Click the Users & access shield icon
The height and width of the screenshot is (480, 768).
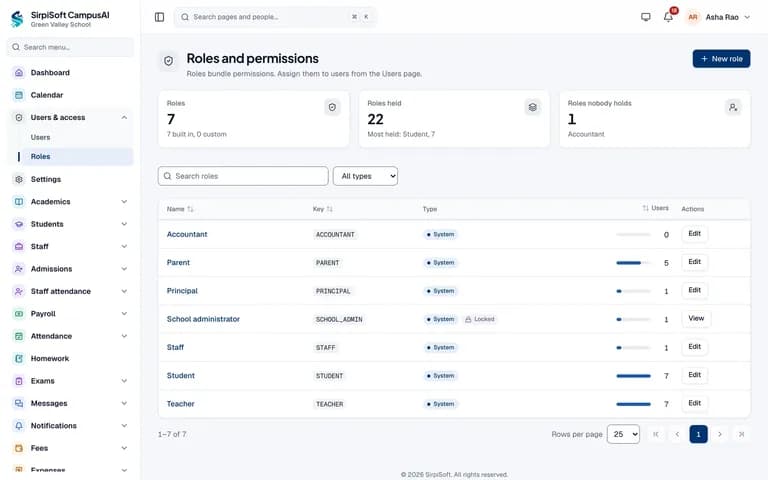[x=19, y=118]
